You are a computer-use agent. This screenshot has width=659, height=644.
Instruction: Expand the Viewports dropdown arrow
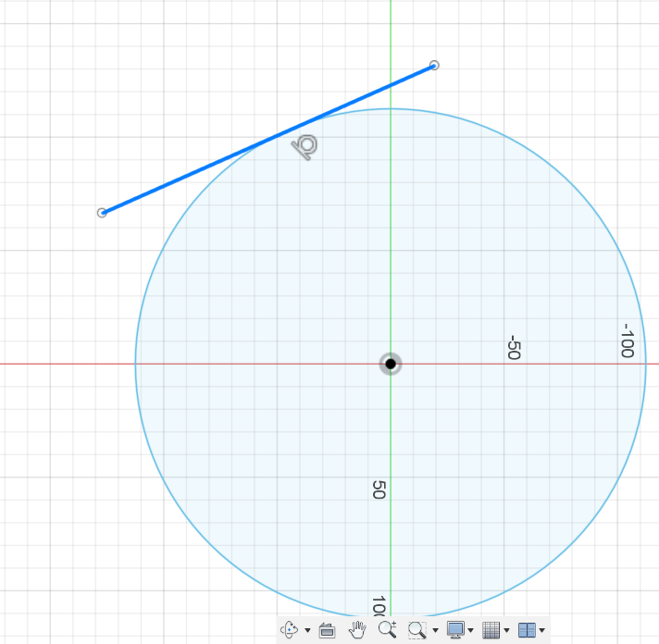pyautogui.click(x=541, y=631)
